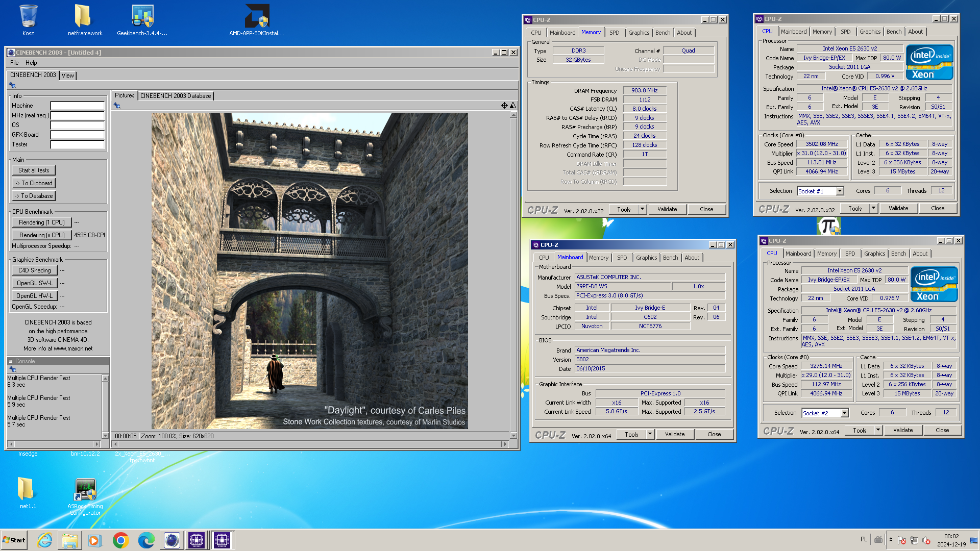Click the muted volume tray icon
The image size is (980, 551).
(926, 540)
